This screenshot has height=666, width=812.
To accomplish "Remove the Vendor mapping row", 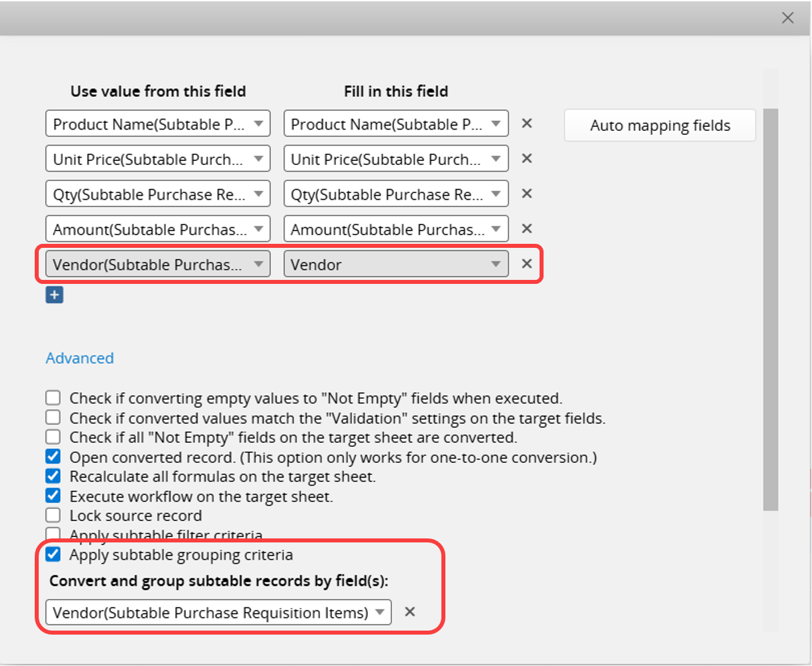I will [x=527, y=264].
